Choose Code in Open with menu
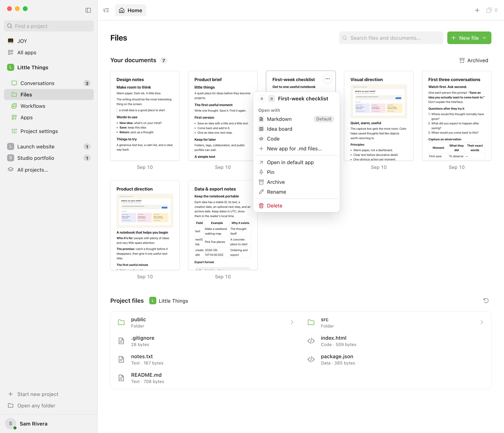504x433 pixels. point(296,139)
